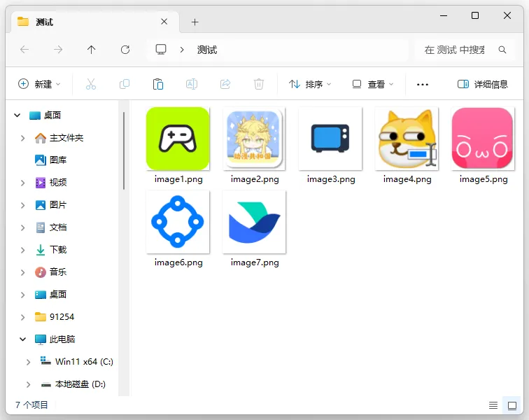Screen dimensions: 529x420
Task: Go up one folder level
Action: pyautogui.click(x=92, y=50)
